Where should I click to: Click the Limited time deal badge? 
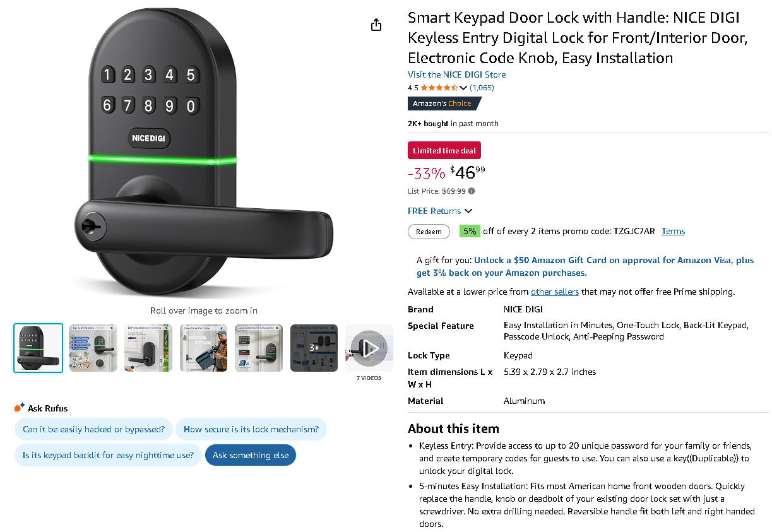[444, 150]
